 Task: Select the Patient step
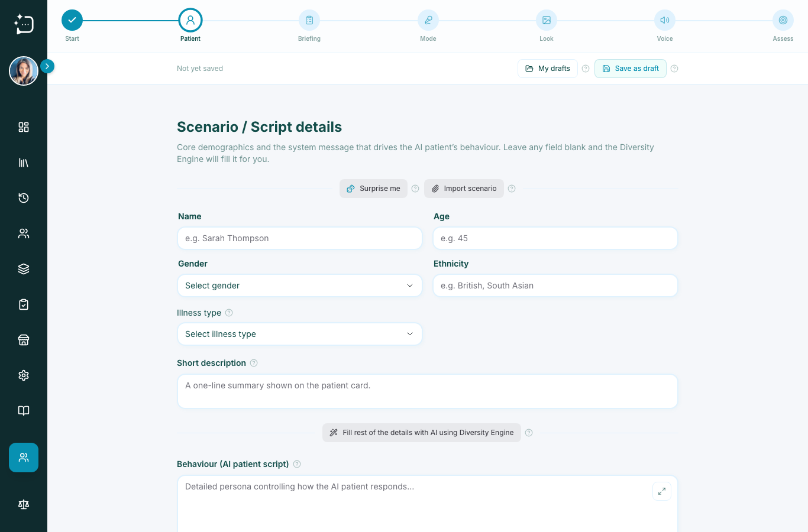pyautogui.click(x=190, y=20)
